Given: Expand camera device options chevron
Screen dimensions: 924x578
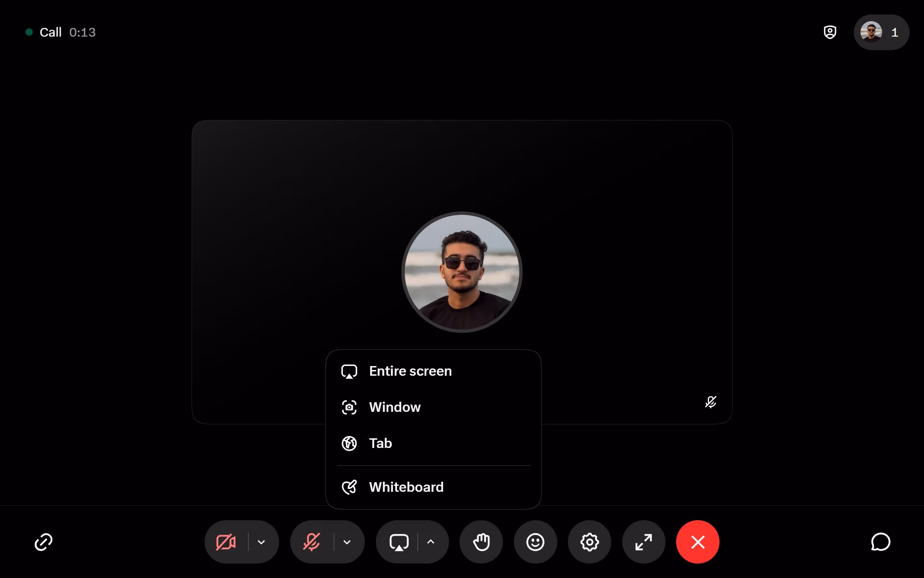Looking at the screenshot, I should coord(261,542).
